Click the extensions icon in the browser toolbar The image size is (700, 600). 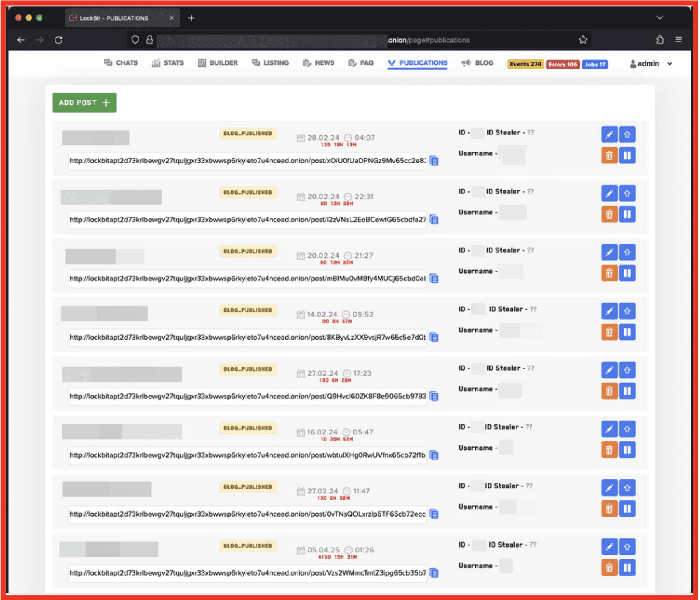click(659, 40)
